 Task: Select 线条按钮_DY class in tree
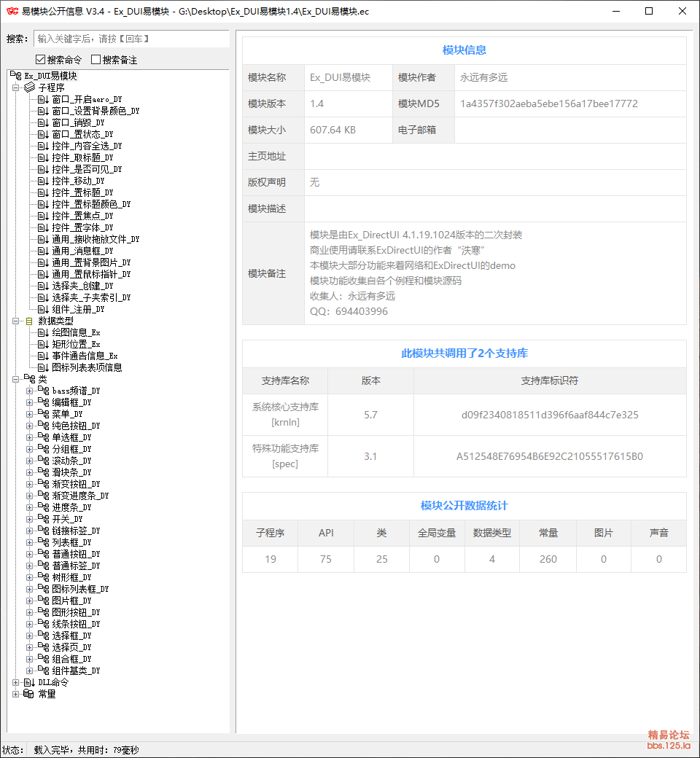[77, 624]
